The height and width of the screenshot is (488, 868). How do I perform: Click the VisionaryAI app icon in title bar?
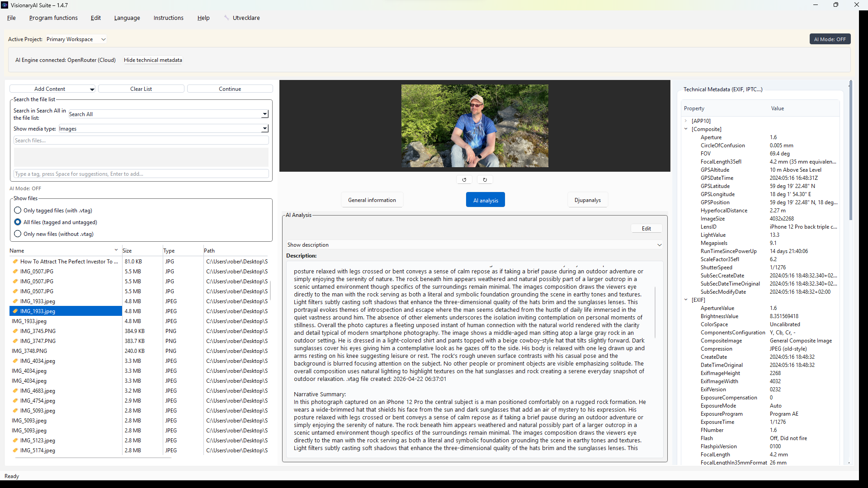point(5,5)
